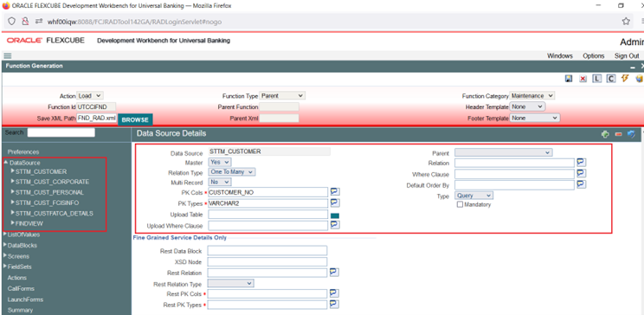This screenshot has width=644, height=315.
Task: Collapse the DataSource tree node
Action: click(x=6, y=162)
